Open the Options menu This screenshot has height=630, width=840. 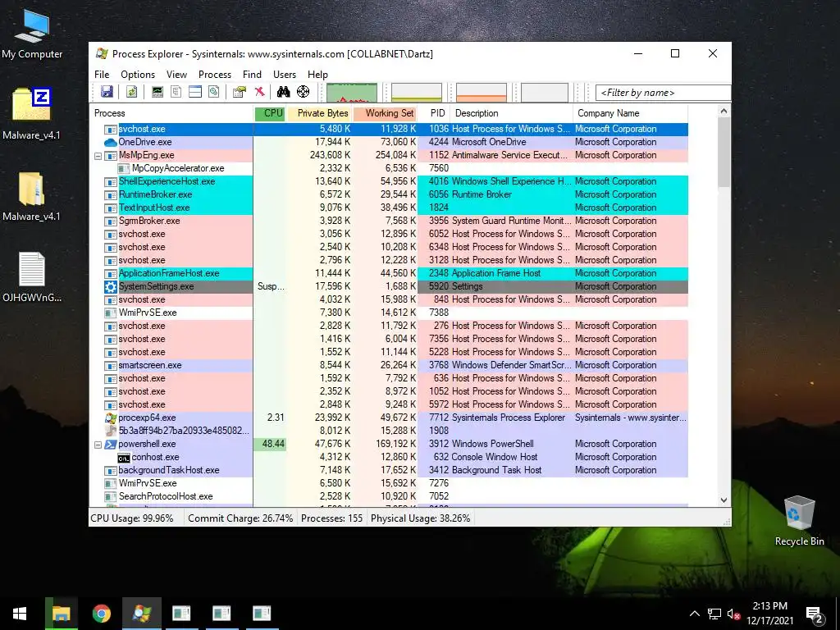(138, 75)
